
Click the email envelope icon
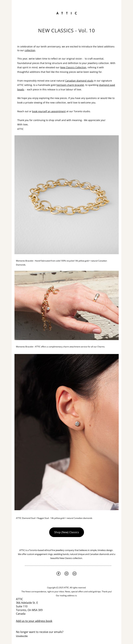point(74,574)
